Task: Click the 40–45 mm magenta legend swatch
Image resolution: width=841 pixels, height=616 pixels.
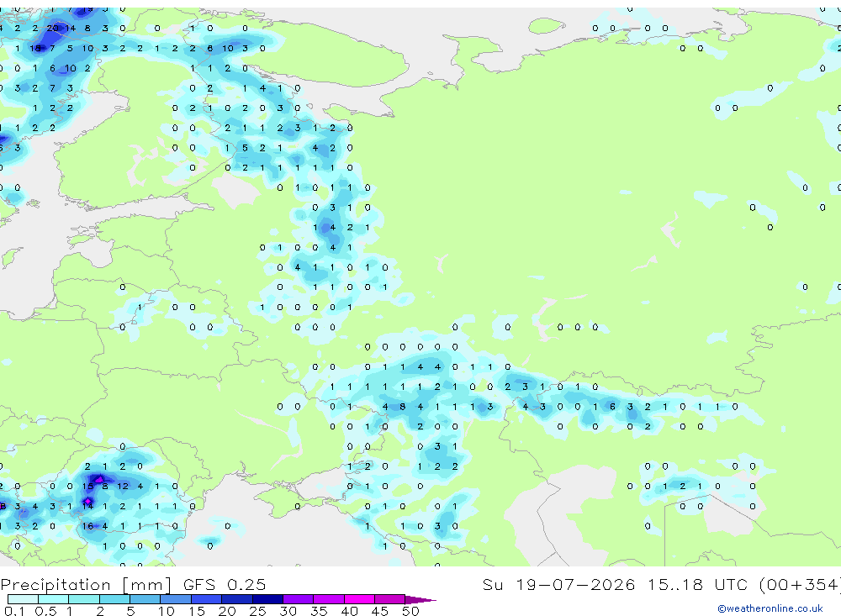Action: click(x=359, y=599)
